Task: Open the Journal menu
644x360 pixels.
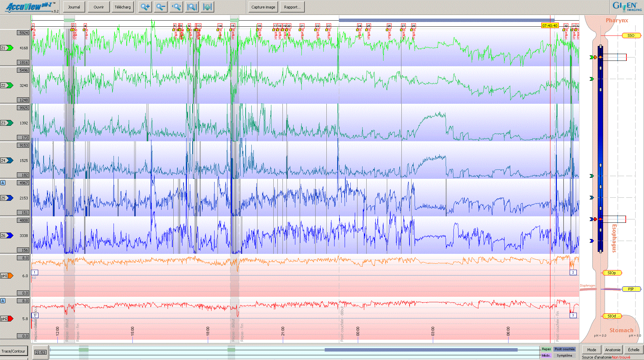Action: (74, 7)
